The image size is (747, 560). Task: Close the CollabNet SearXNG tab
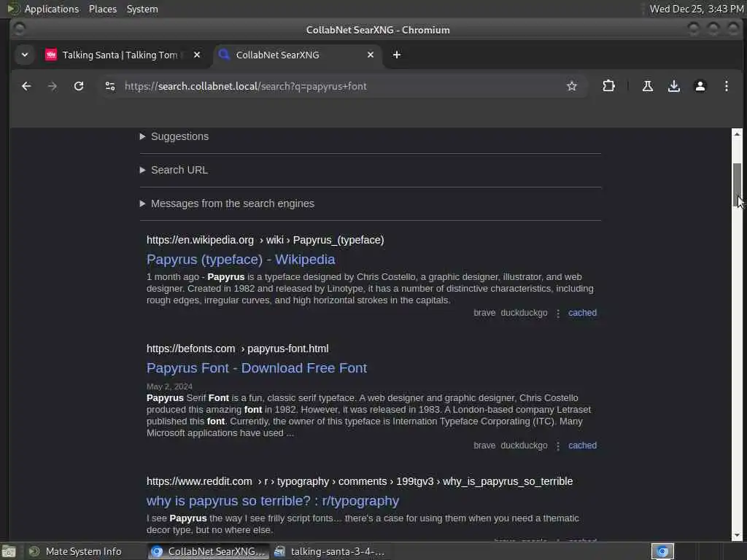[x=370, y=55]
